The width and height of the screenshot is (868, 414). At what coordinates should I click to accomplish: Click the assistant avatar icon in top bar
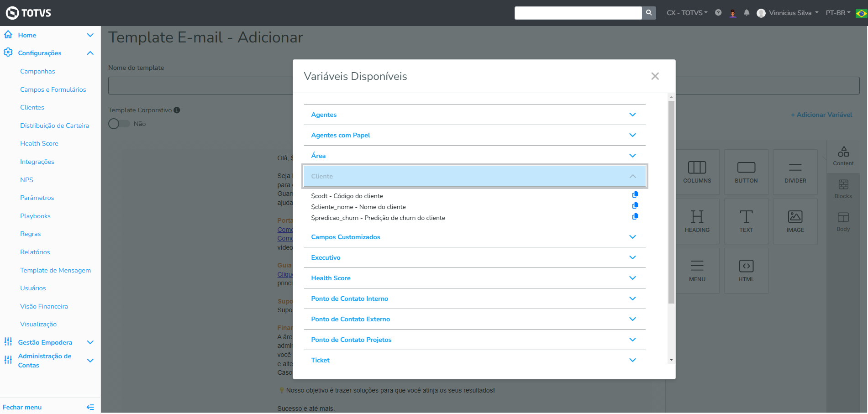click(x=733, y=13)
